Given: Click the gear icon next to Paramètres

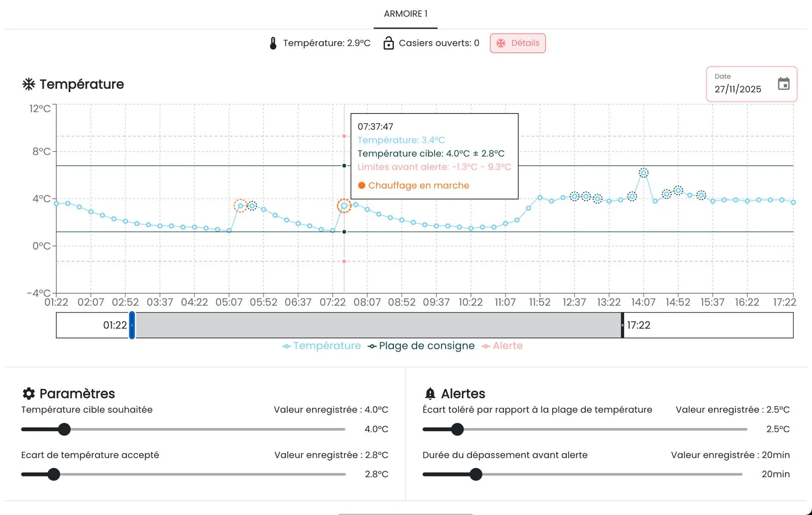Looking at the screenshot, I should coord(28,393).
